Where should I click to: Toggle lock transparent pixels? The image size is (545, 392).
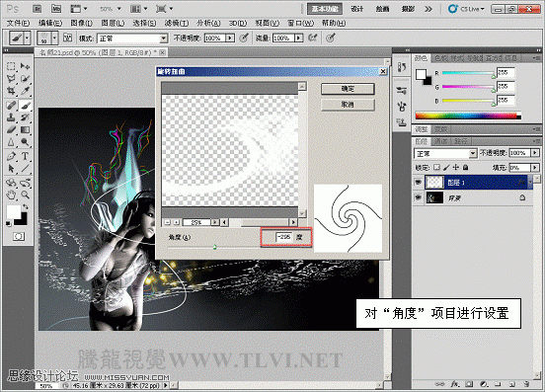click(x=437, y=168)
